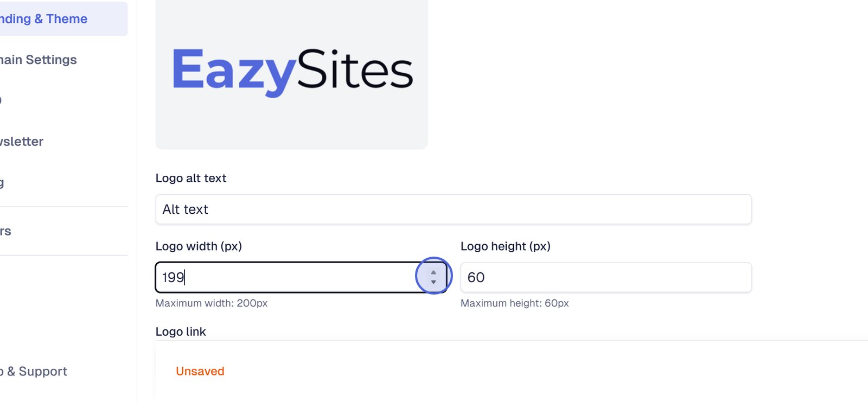Open the Newsletter sidebar item

tap(22, 142)
